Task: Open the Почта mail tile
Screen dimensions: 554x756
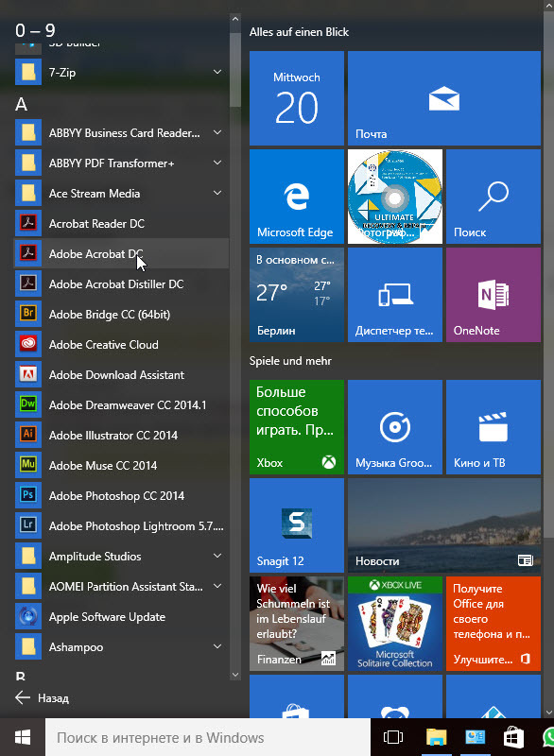Action: point(444,98)
